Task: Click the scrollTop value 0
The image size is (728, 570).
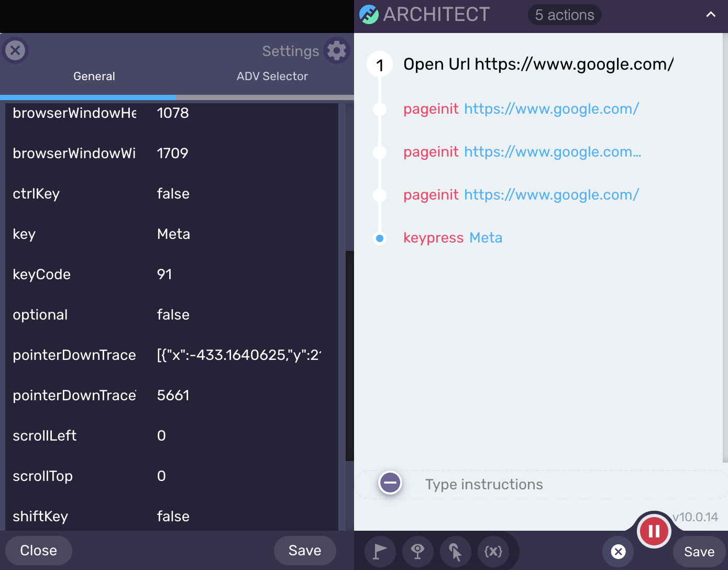Action: [x=161, y=476]
